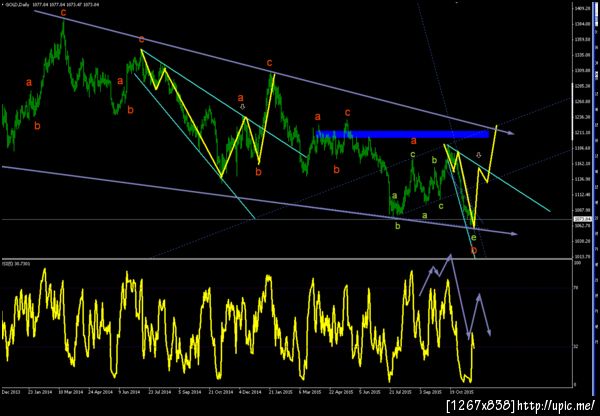Screen dimensions: 600x416
Task: Click the '23 Jan 2014' date label
Action: point(41,392)
